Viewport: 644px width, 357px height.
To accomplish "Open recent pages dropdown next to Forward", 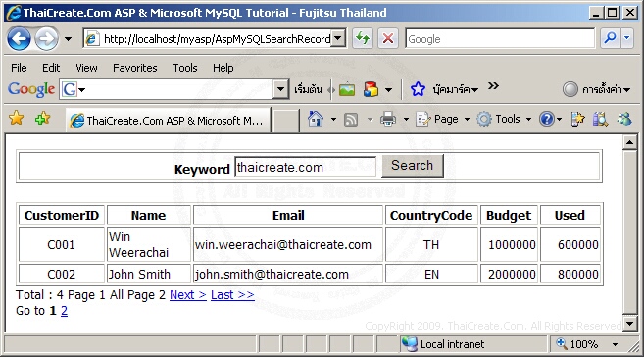I will click(68, 39).
